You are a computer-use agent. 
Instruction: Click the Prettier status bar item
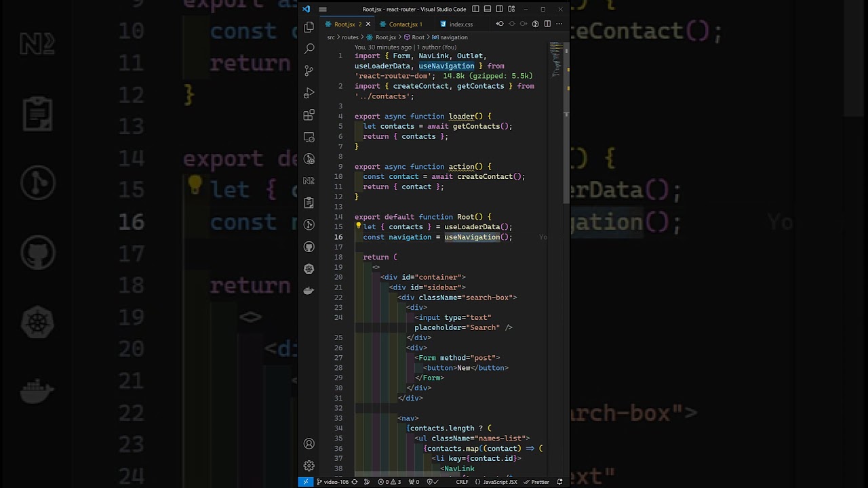[536, 482]
